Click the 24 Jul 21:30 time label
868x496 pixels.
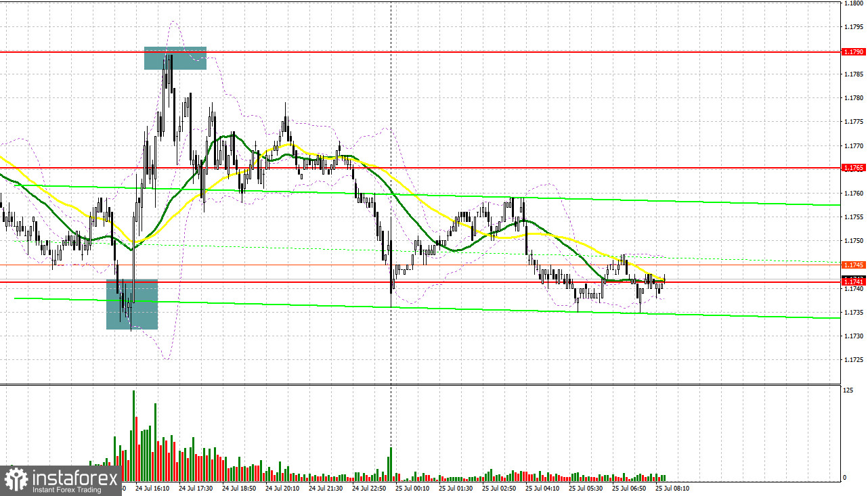coord(326,487)
